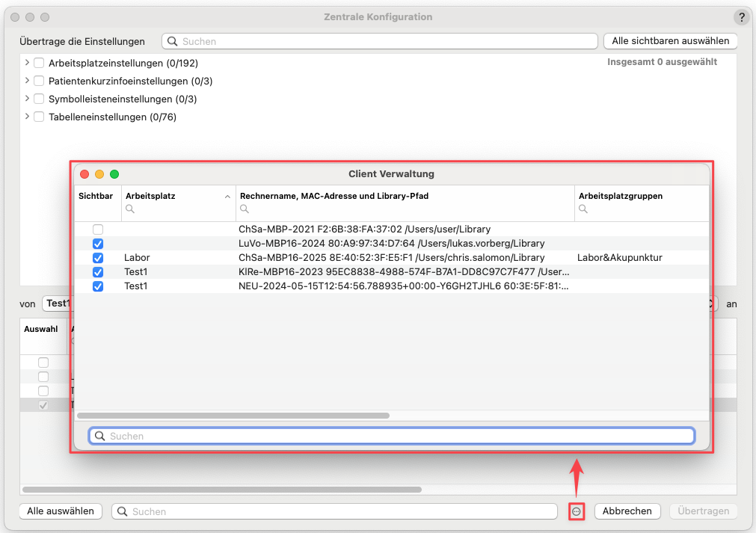This screenshot has width=756, height=533.
Task: Click search icon under Rechnername column
Action: (245, 209)
